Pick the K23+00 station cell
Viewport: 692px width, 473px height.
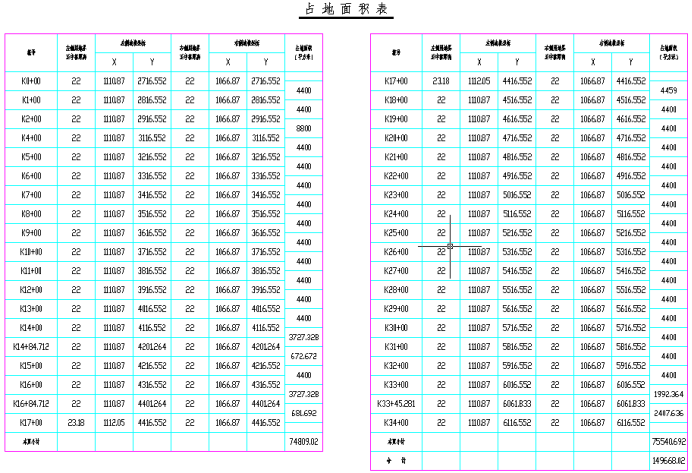(396, 195)
